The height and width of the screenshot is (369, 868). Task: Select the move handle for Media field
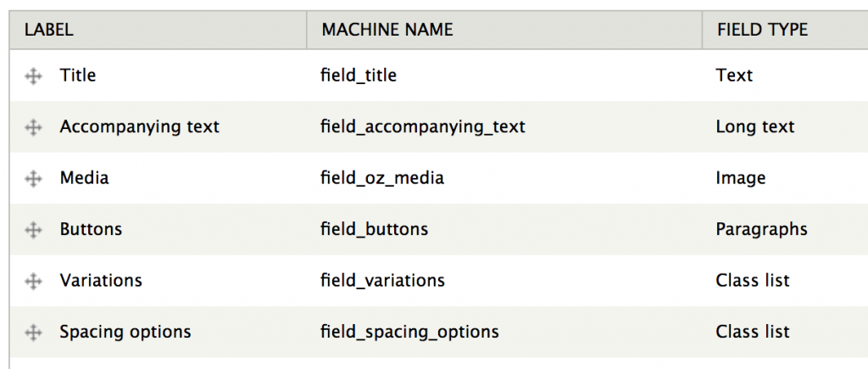coord(33,178)
